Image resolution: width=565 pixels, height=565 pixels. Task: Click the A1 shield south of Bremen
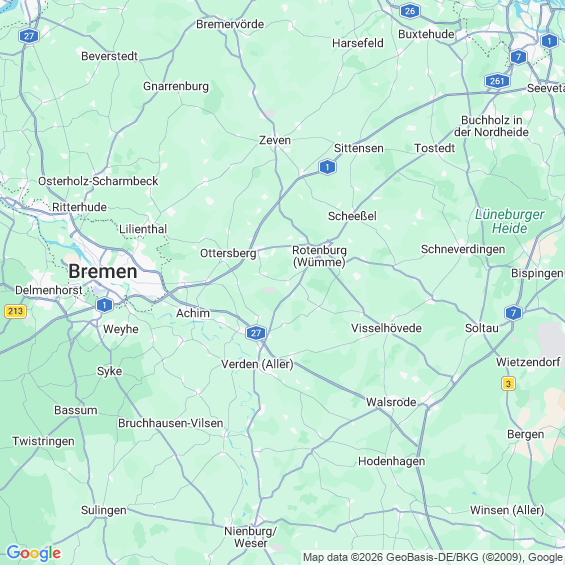click(104, 305)
